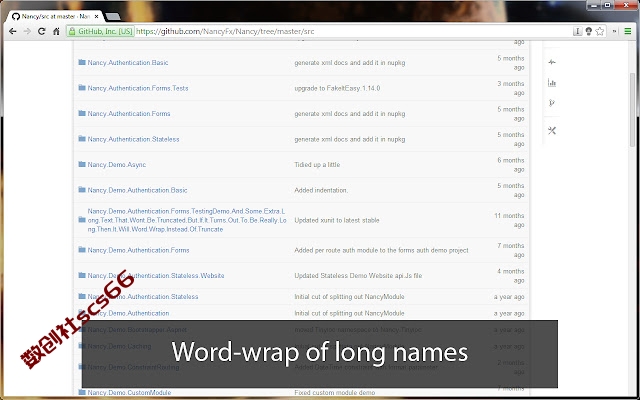
Task: Open 'generate xml docs' commit on Nancy.Authentication.Basic row
Action: (x=350, y=63)
